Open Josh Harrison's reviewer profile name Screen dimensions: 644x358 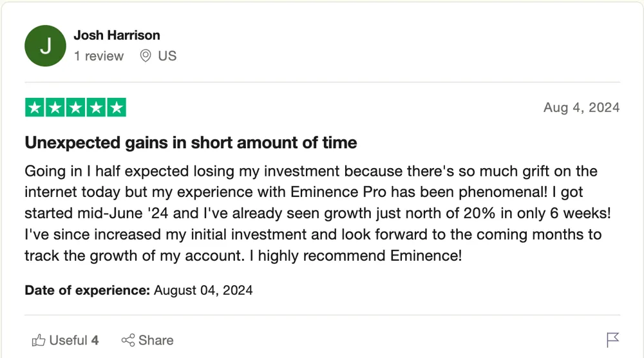[x=117, y=35]
